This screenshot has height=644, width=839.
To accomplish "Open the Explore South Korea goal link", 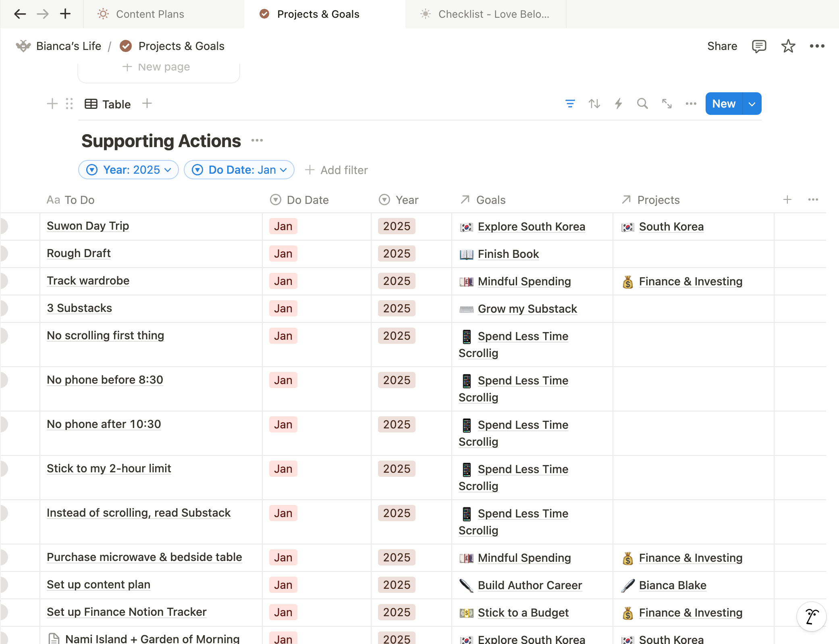I will coord(531,227).
